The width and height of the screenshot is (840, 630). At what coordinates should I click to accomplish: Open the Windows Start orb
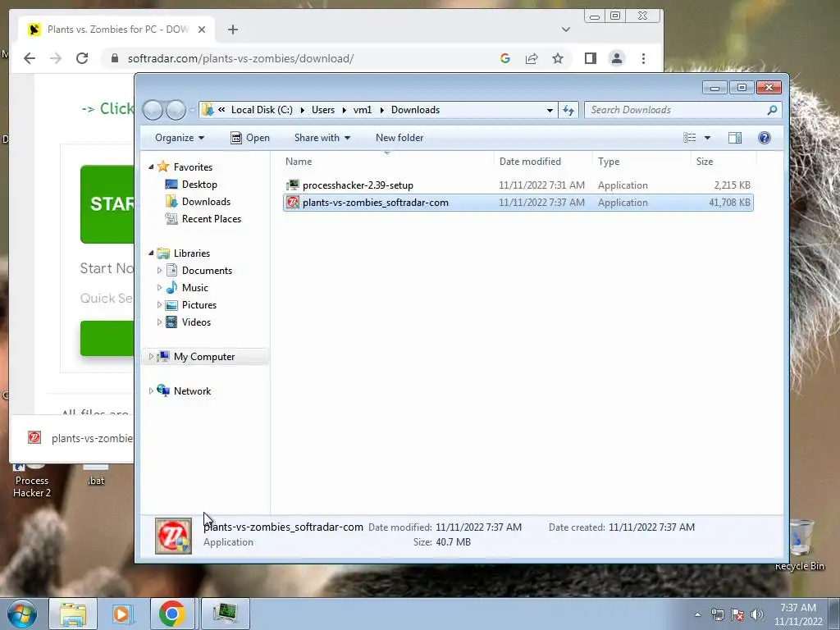point(22,614)
